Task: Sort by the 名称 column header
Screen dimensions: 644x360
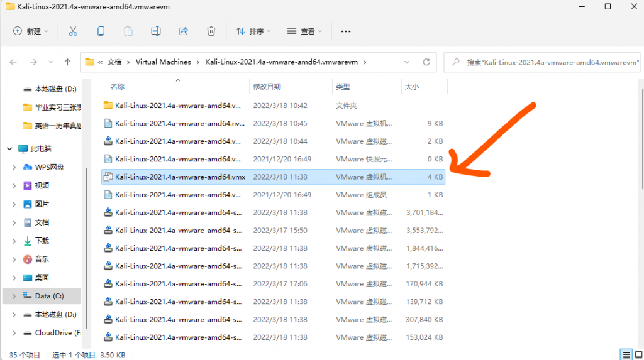Action: (x=117, y=87)
